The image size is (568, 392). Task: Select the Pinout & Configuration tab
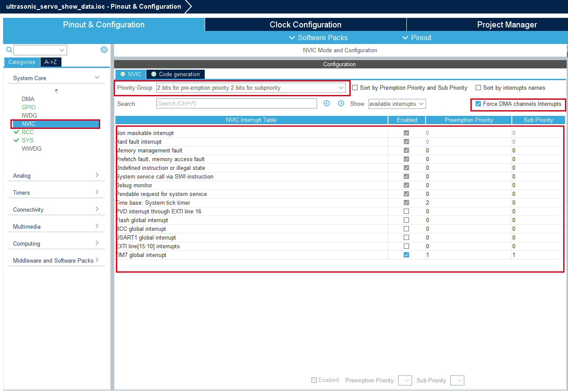(104, 24)
